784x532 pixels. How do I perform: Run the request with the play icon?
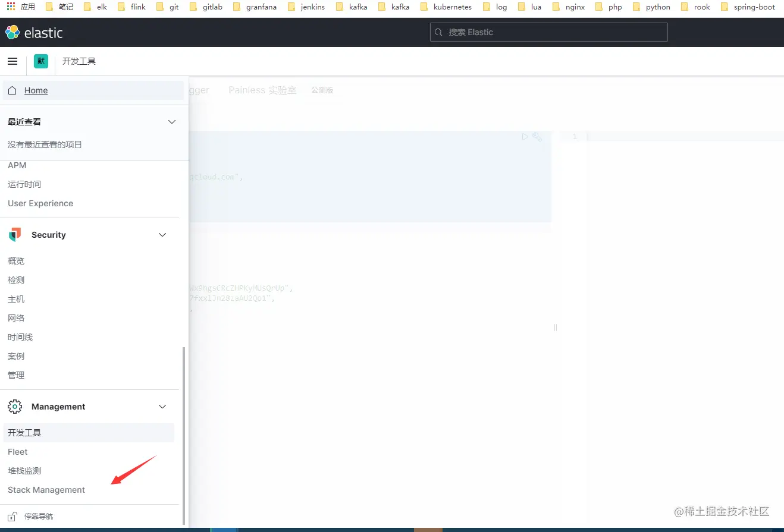coord(525,137)
